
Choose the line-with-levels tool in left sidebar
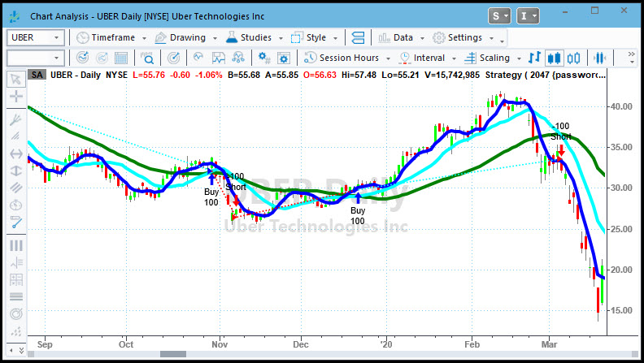click(16, 262)
